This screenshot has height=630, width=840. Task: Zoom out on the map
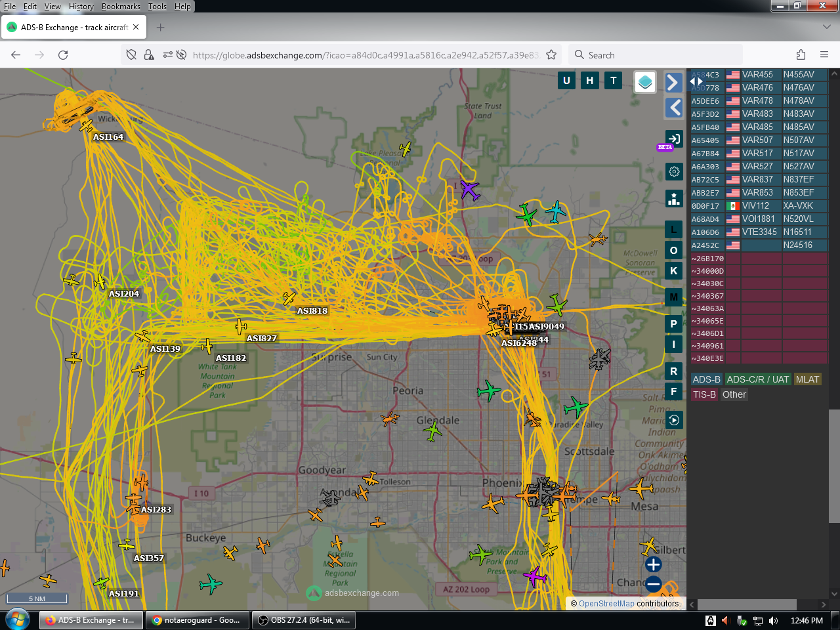(x=653, y=583)
